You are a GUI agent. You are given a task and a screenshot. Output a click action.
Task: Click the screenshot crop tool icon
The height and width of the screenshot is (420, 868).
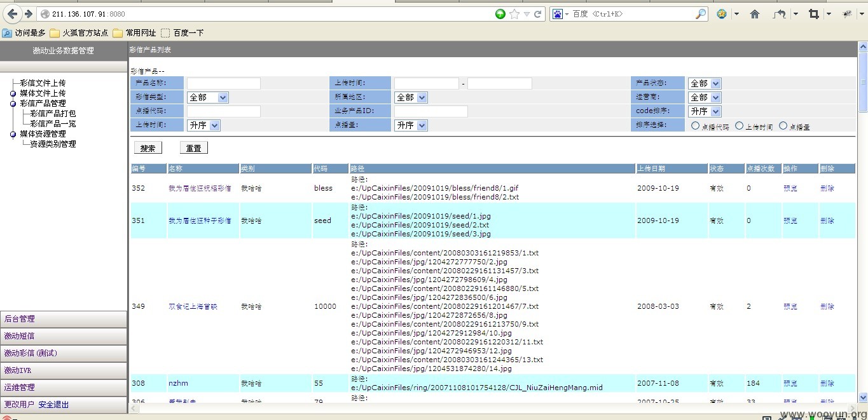click(x=813, y=14)
